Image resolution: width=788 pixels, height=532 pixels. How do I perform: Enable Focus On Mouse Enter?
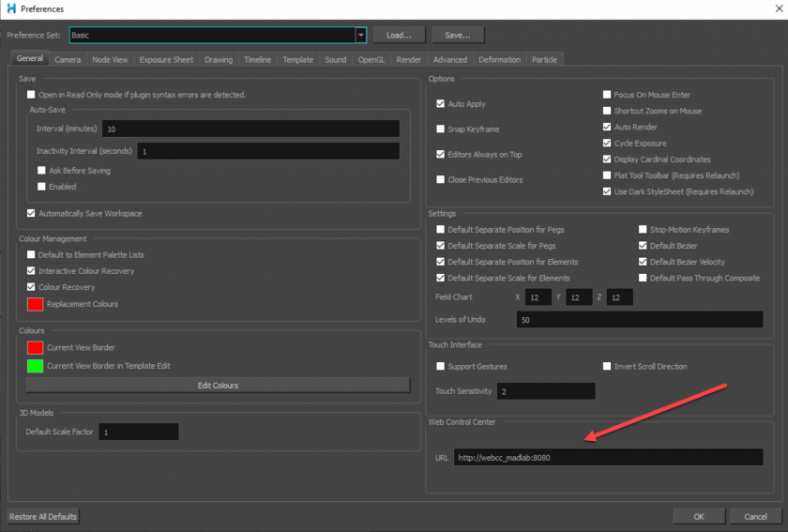point(607,95)
